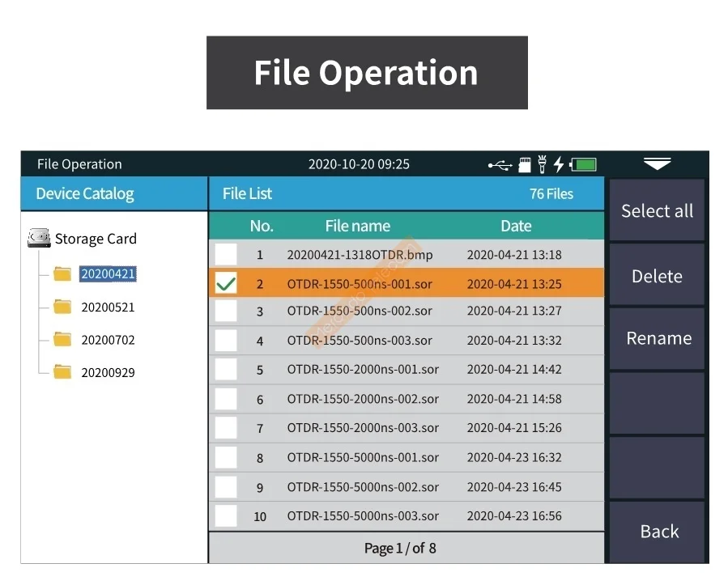Collapse the Storage Card tree node
728x585 pixels.
(x=95, y=239)
